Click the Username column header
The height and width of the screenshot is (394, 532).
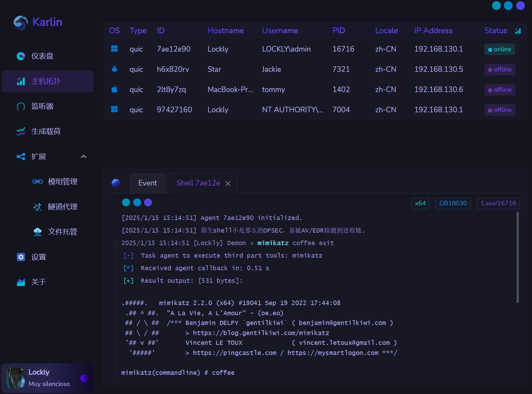tap(280, 31)
